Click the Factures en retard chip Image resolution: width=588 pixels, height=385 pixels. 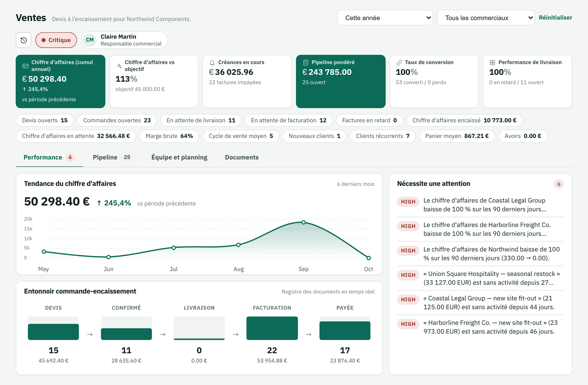[369, 120]
